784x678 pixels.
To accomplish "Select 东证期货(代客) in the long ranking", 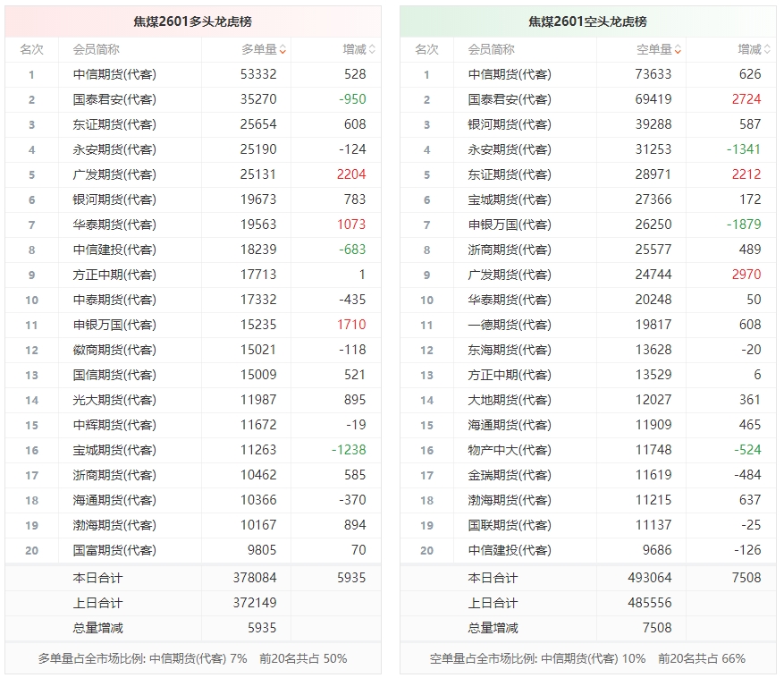I will (x=114, y=124).
